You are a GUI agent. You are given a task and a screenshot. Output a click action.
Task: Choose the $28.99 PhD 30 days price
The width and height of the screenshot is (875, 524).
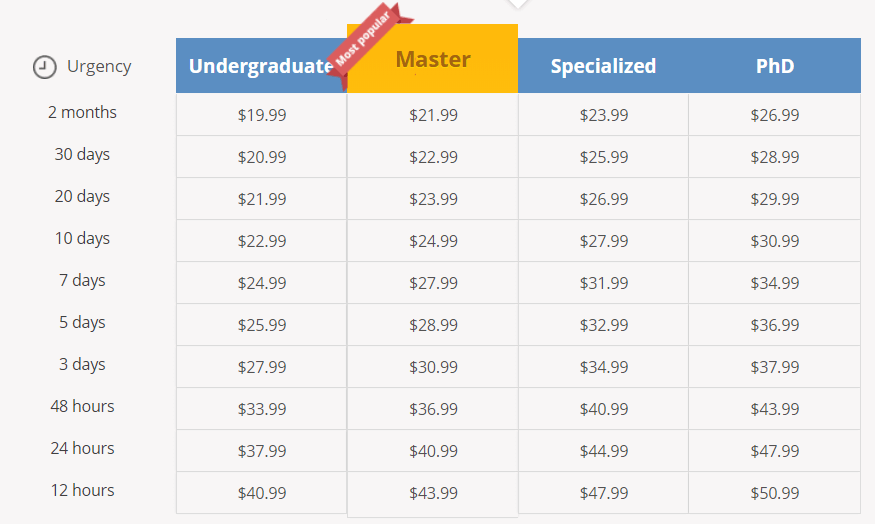point(775,157)
